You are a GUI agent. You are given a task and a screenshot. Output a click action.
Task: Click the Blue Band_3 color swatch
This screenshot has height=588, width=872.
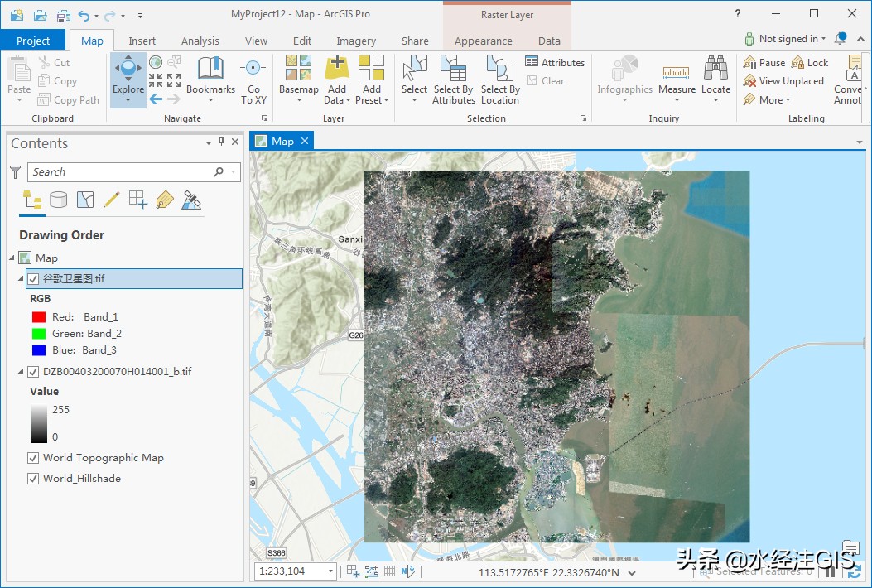tap(38, 350)
